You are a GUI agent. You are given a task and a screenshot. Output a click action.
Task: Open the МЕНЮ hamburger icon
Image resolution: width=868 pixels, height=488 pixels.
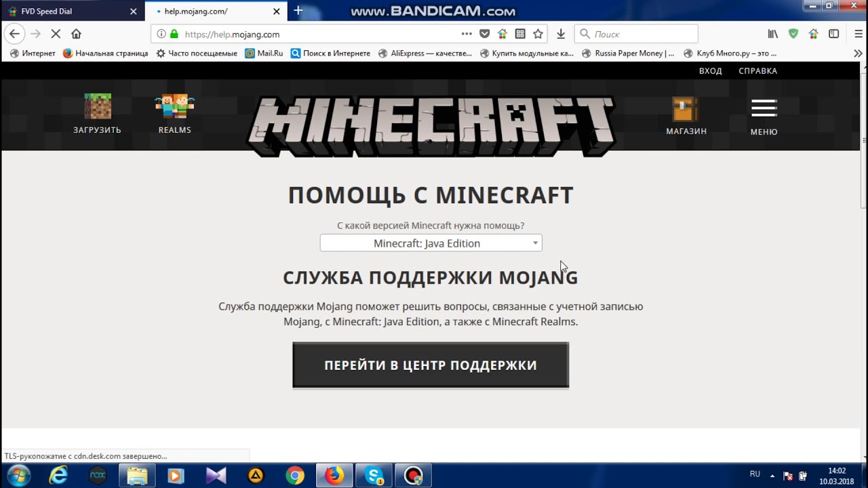click(764, 108)
